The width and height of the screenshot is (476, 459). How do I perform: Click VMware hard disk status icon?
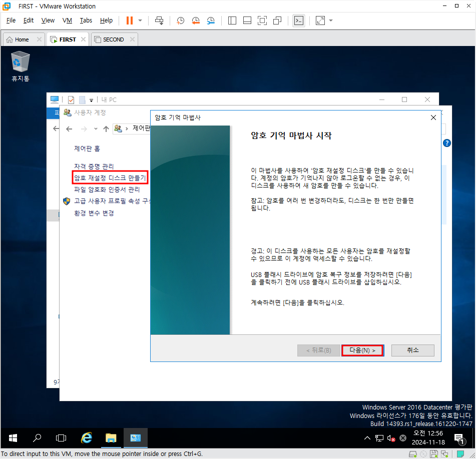click(x=413, y=454)
